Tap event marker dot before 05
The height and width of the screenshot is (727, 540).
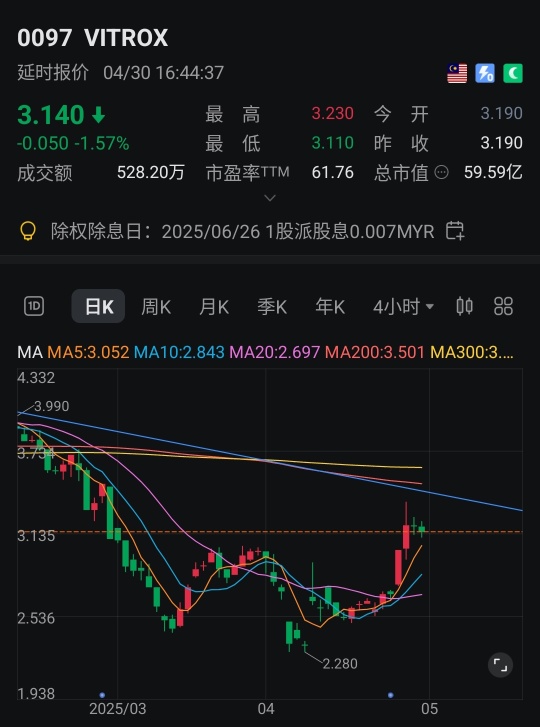pos(390,695)
